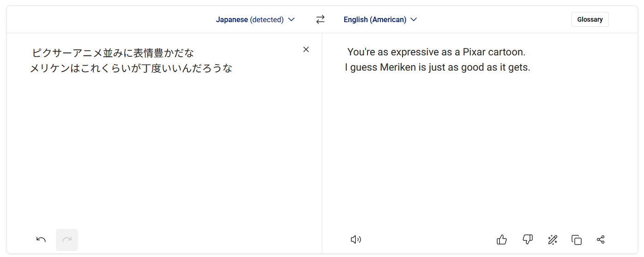Clear the Japanese source text
The height and width of the screenshot is (257, 644).
tap(306, 49)
